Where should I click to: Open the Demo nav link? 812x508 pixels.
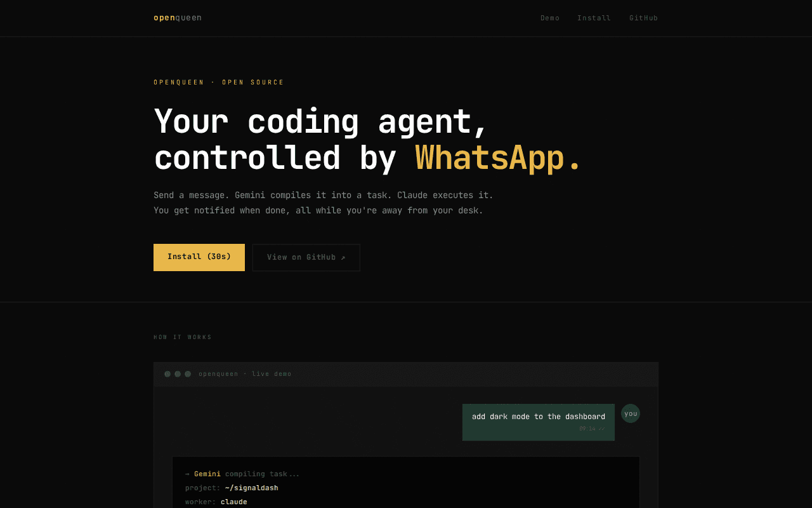tap(549, 18)
